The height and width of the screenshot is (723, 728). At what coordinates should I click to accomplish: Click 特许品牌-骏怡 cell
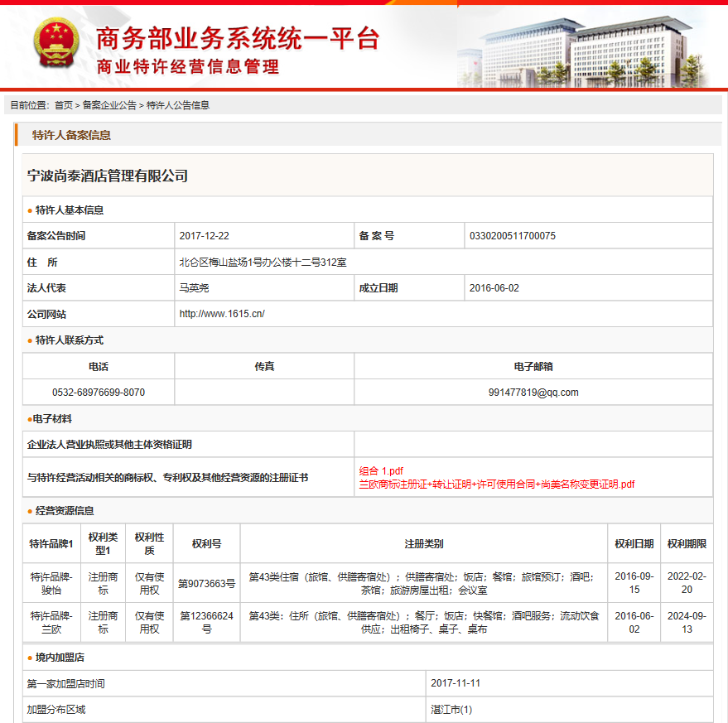coord(51,583)
